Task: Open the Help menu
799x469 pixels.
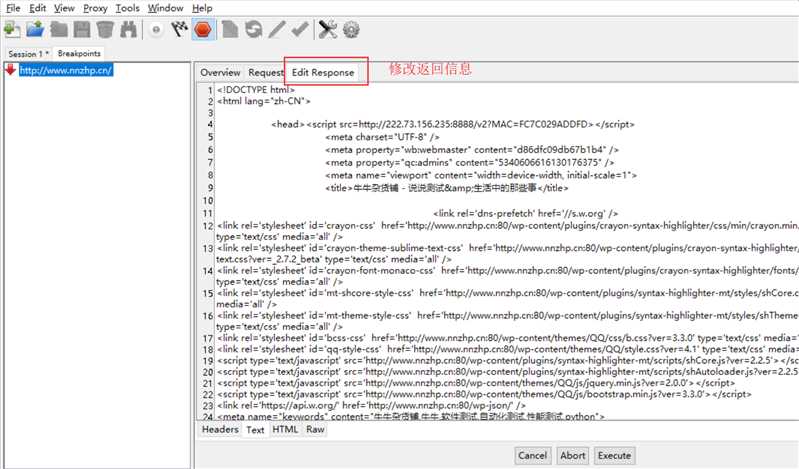Action: pos(202,8)
